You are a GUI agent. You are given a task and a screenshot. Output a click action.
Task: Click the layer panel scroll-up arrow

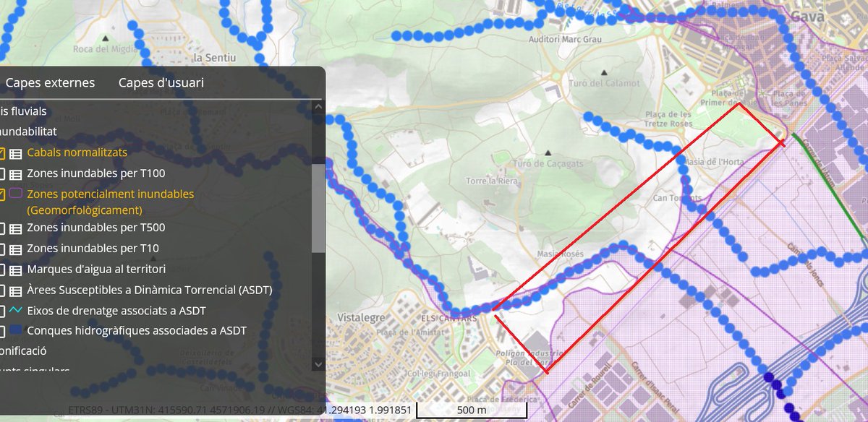(x=318, y=105)
